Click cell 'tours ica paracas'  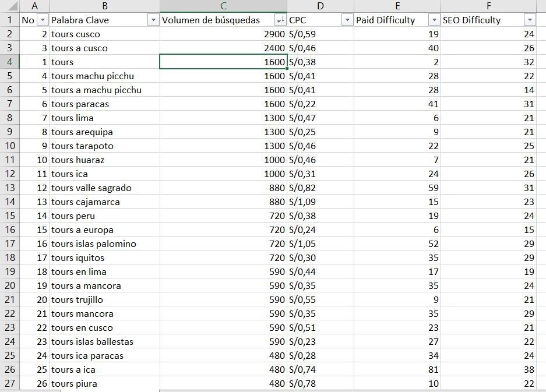click(x=104, y=355)
